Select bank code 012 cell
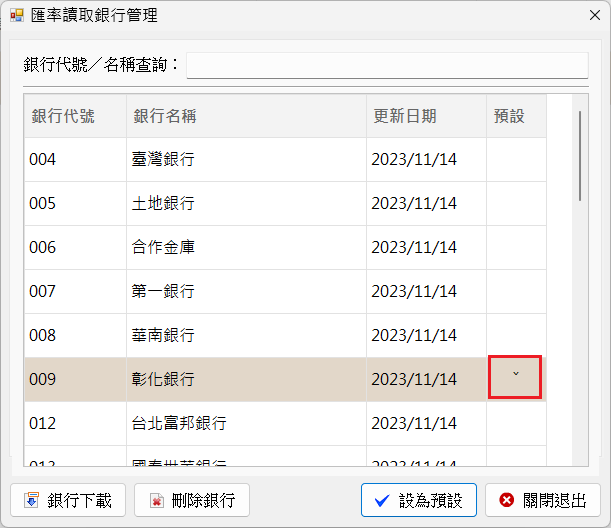The image size is (611, 528). pyautogui.click(x=75, y=424)
